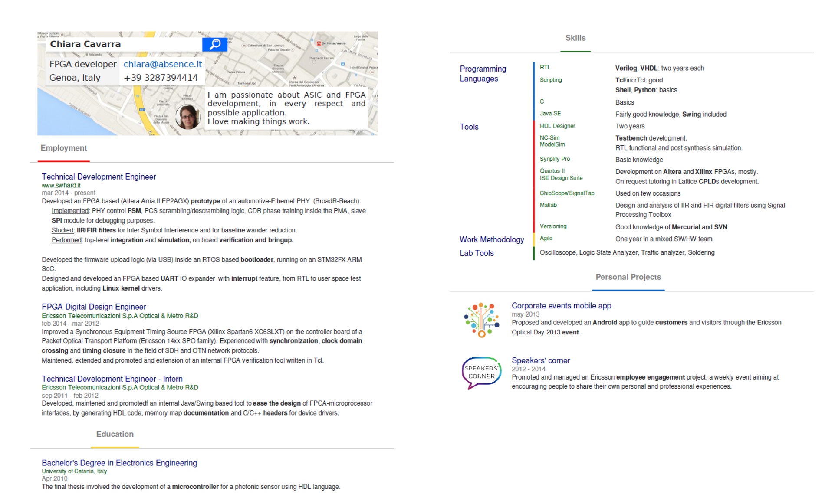Screen dimensions: 835x504
Task: Click the underlined 'Implemented' text
Action: coord(70,211)
